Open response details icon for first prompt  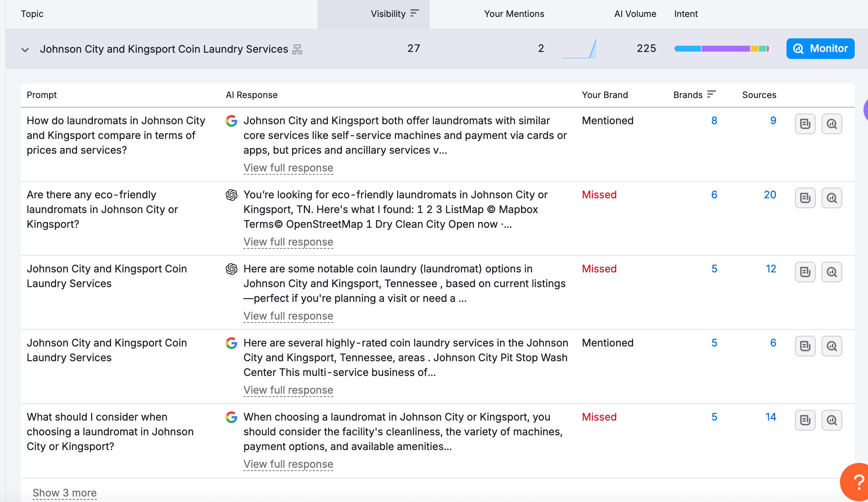pyautogui.click(x=805, y=124)
